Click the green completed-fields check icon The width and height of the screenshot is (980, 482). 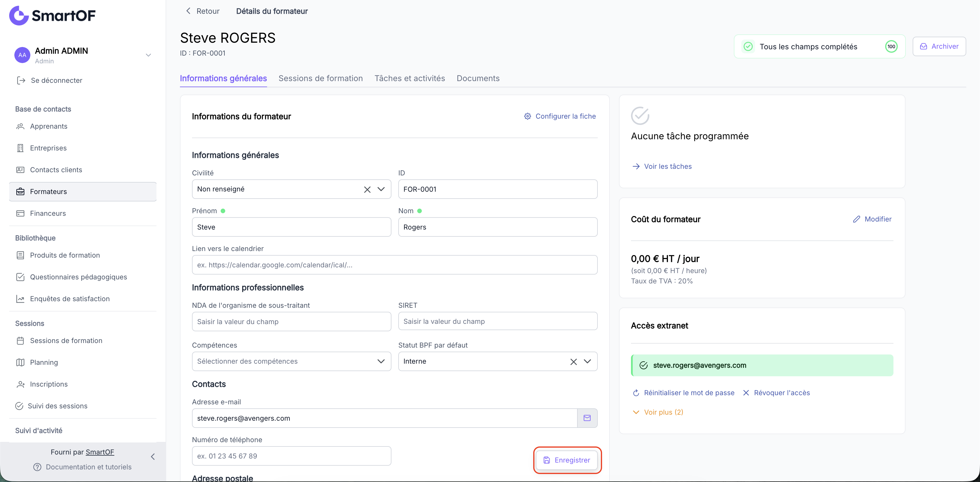[748, 46]
